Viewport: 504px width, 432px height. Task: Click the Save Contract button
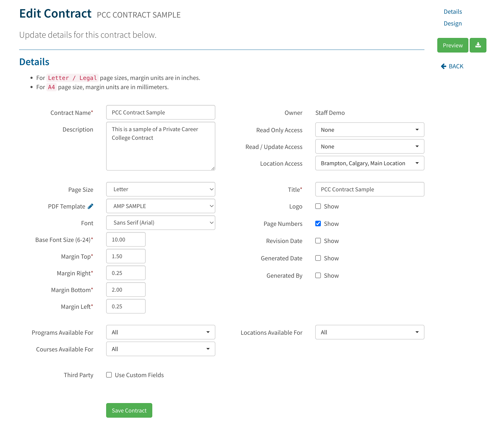(x=129, y=410)
